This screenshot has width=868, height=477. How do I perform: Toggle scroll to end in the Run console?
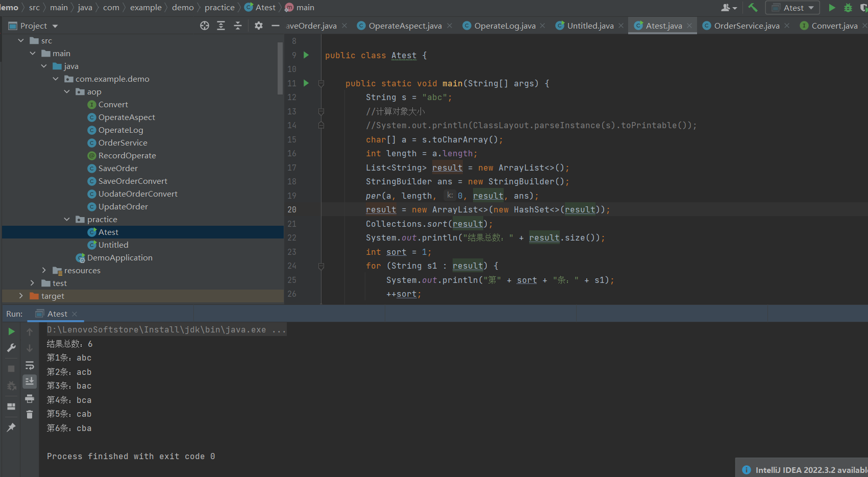pyautogui.click(x=30, y=381)
